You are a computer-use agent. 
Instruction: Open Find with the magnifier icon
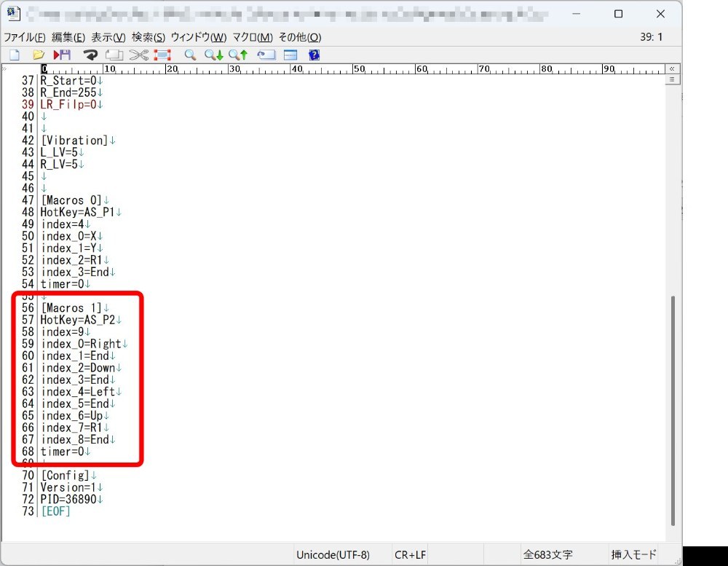click(x=190, y=55)
